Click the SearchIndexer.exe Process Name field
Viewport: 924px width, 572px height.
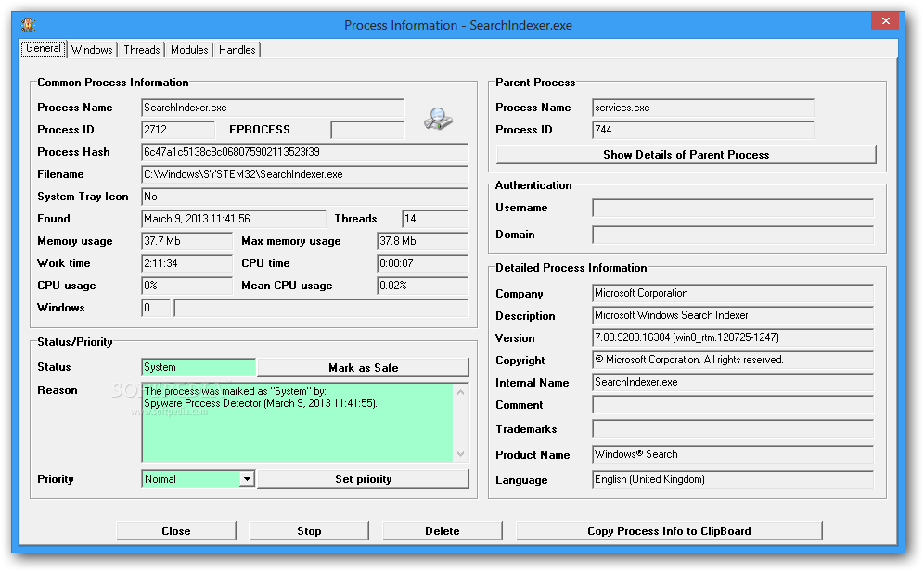click(273, 108)
